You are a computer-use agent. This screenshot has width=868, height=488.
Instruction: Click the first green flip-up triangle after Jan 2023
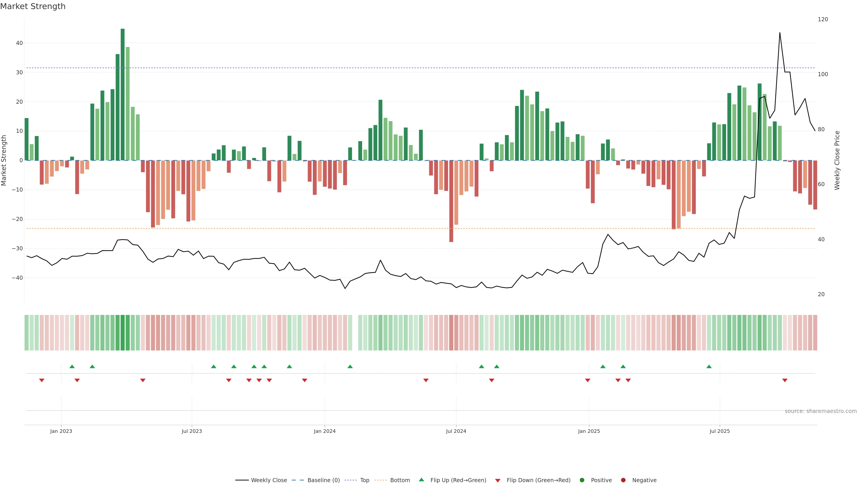(72, 366)
